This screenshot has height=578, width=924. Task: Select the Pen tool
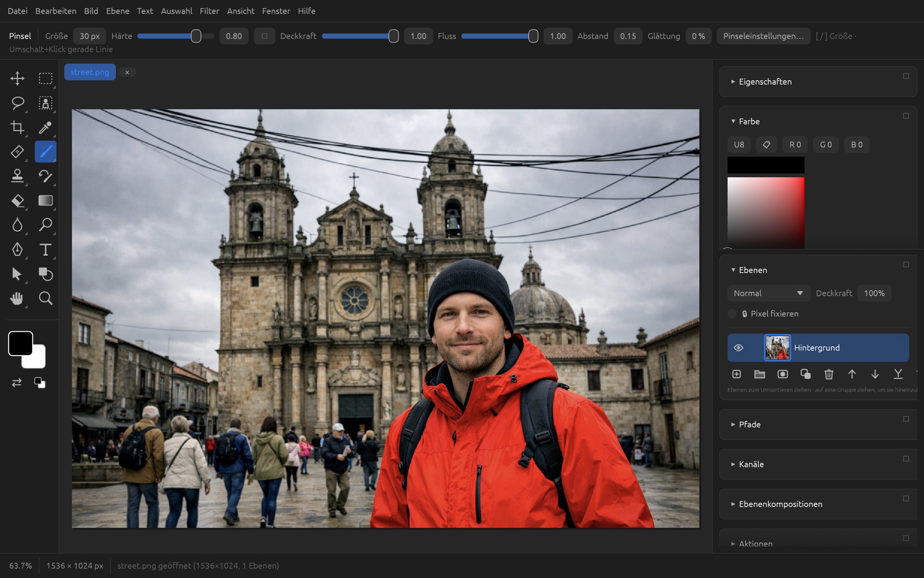pyautogui.click(x=17, y=250)
